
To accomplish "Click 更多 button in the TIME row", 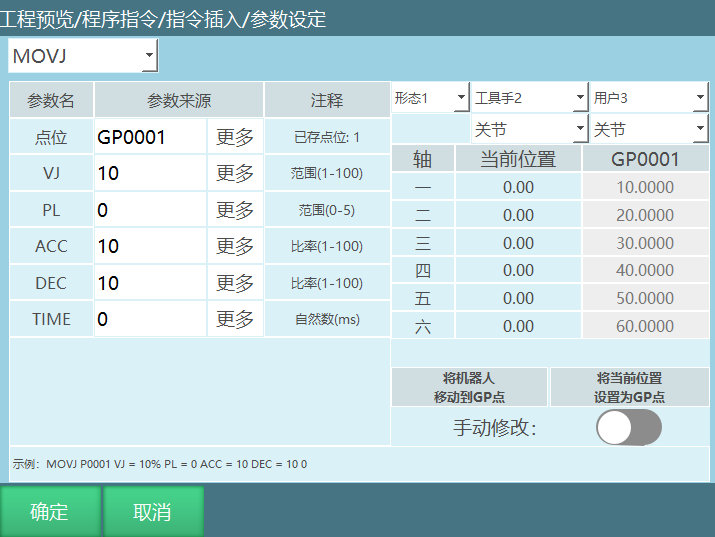I will pyautogui.click(x=235, y=319).
